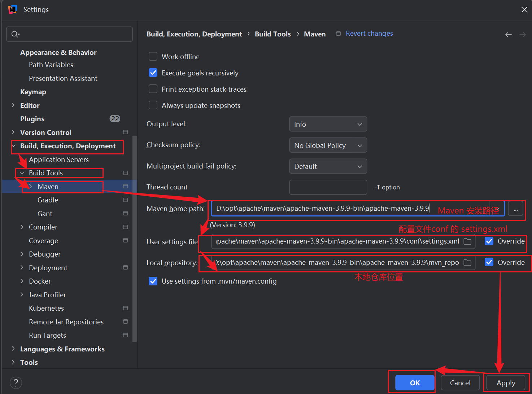Enable Print exception stack traces
Screen dimensions: 532x394
pos(153,89)
